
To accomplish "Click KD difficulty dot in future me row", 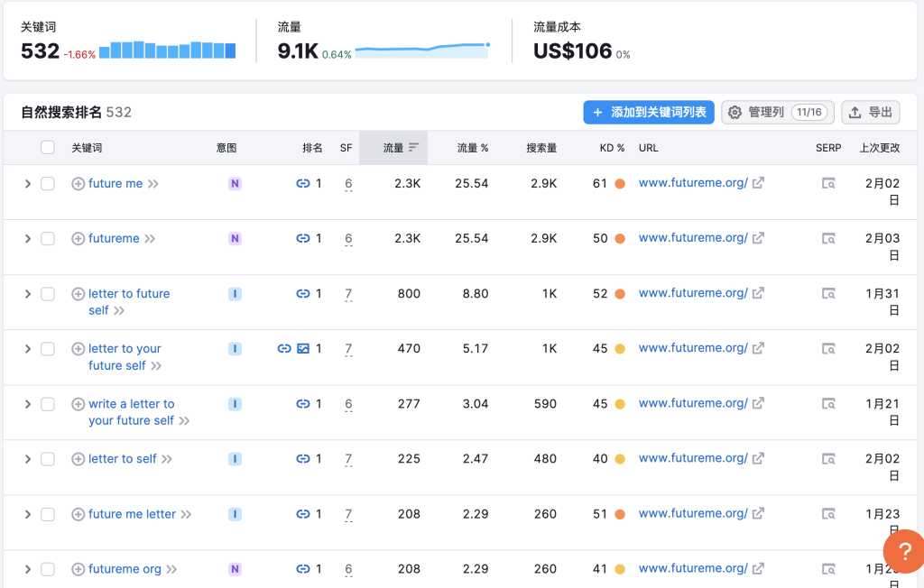I will coord(620,184).
